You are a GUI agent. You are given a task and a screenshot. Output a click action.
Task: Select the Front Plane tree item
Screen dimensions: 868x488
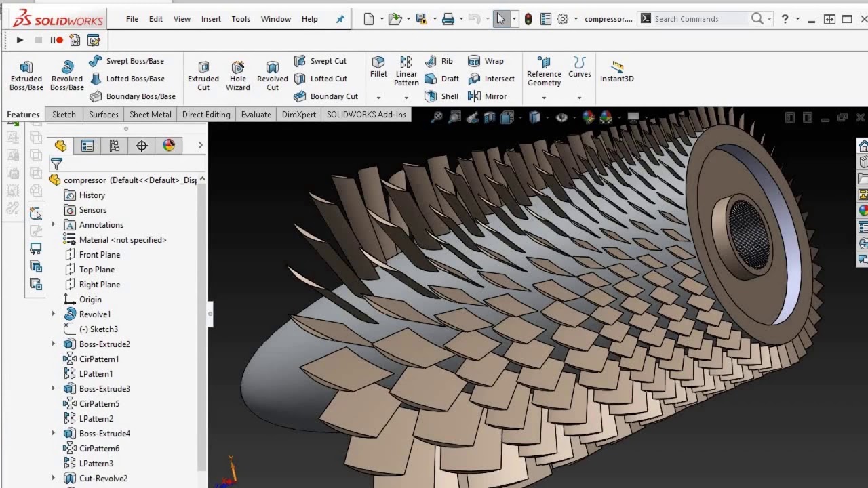92,255
